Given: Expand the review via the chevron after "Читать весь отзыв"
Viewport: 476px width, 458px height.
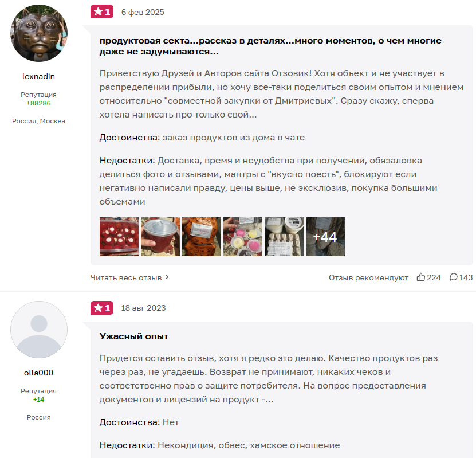Looking at the screenshot, I should click(x=167, y=277).
